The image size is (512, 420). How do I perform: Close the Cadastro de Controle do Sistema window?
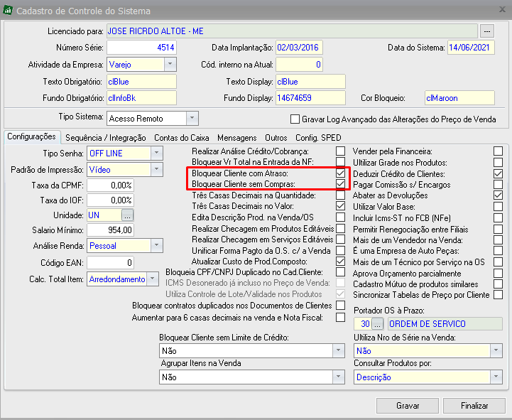(x=503, y=10)
